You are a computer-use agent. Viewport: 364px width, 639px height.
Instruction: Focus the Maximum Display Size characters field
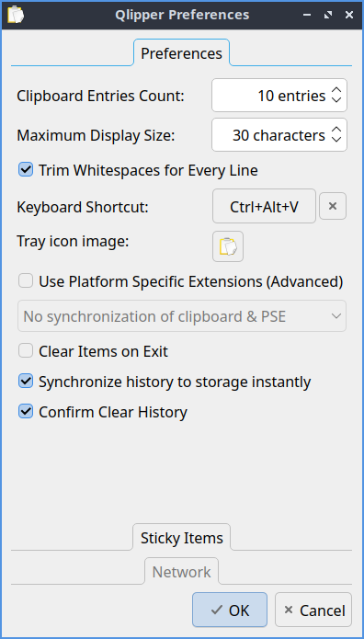270,135
